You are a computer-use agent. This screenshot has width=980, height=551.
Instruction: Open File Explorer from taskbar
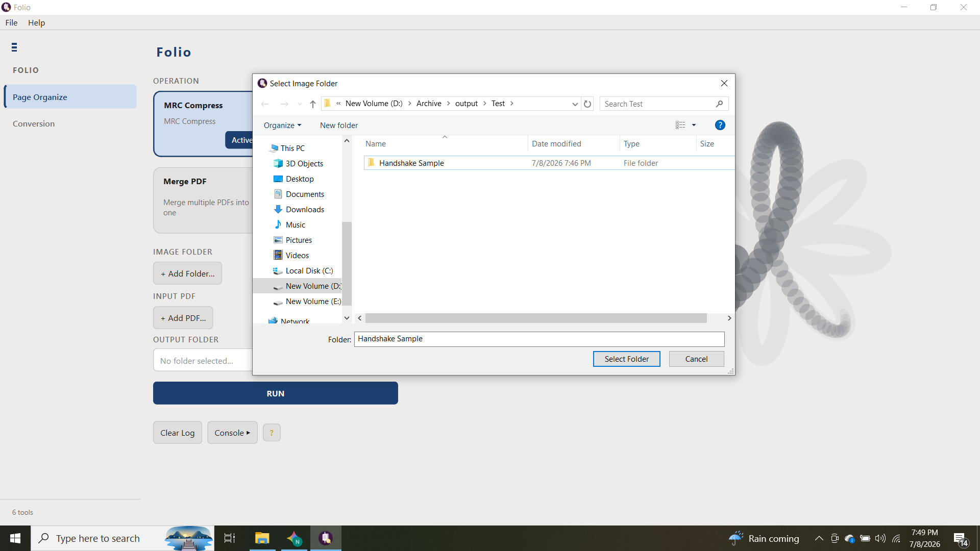(x=262, y=538)
